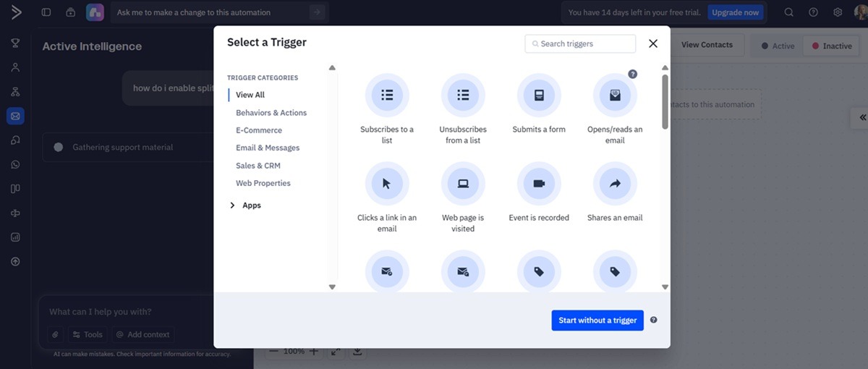Viewport: 868px width, 369px height.
Task: Click the attachment paperclip in chat box
Action: [x=54, y=334]
